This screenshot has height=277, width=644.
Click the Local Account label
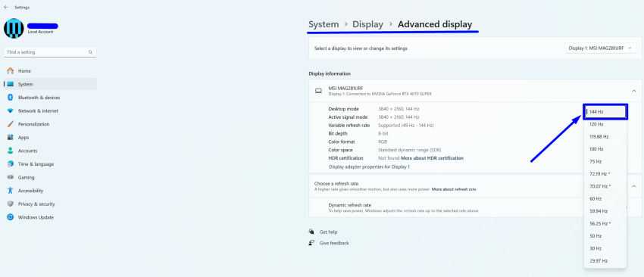pyautogui.click(x=40, y=32)
